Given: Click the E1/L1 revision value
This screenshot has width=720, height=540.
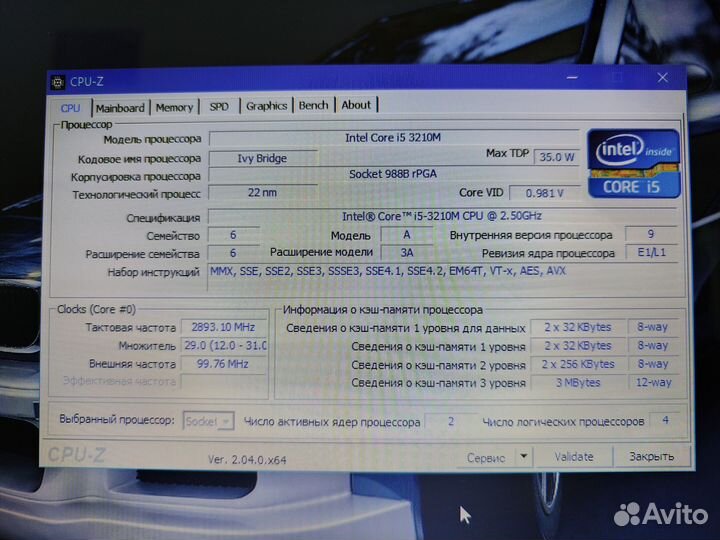Looking at the screenshot, I should point(651,252).
